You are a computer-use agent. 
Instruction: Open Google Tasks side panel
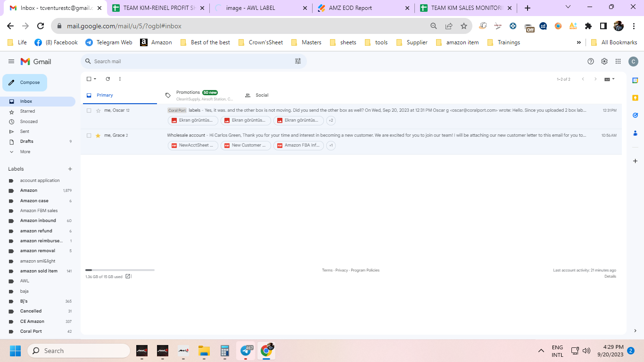(x=635, y=115)
